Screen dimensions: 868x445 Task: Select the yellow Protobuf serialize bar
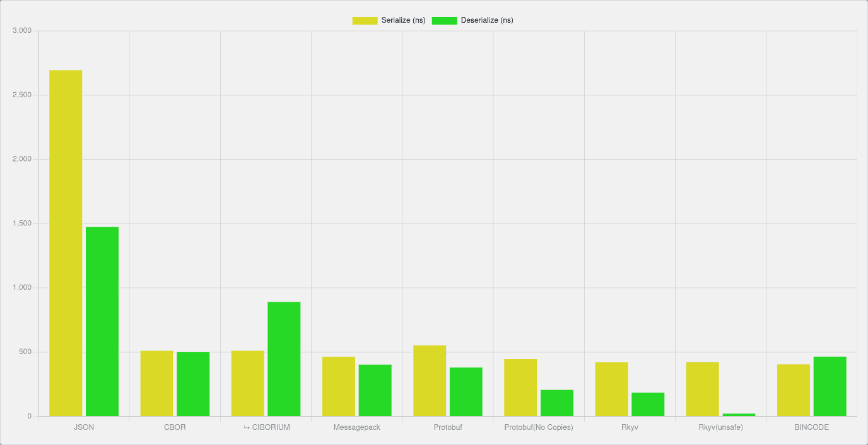tap(430, 381)
